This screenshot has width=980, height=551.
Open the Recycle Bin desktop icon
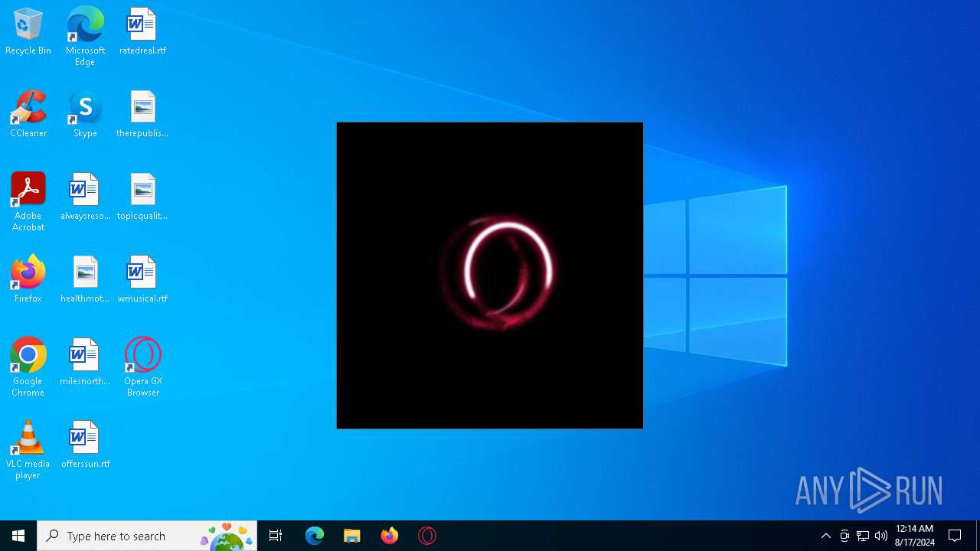pyautogui.click(x=28, y=32)
